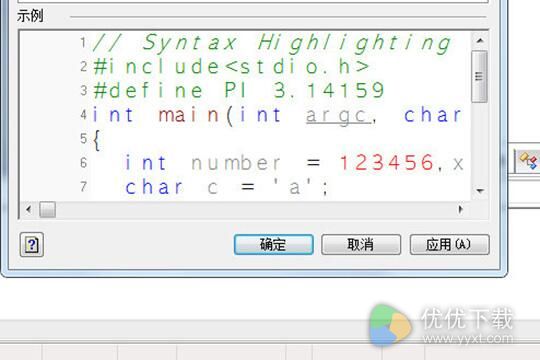540x360 pixels.
Task: Click the horizontal scrollbar thumb
Action: coord(47,209)
